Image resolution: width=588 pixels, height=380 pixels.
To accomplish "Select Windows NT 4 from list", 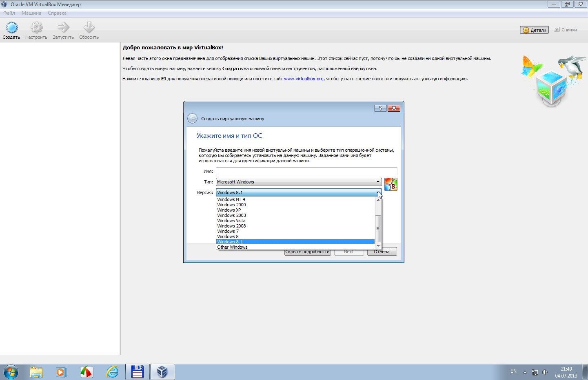I will click(295, 199).
